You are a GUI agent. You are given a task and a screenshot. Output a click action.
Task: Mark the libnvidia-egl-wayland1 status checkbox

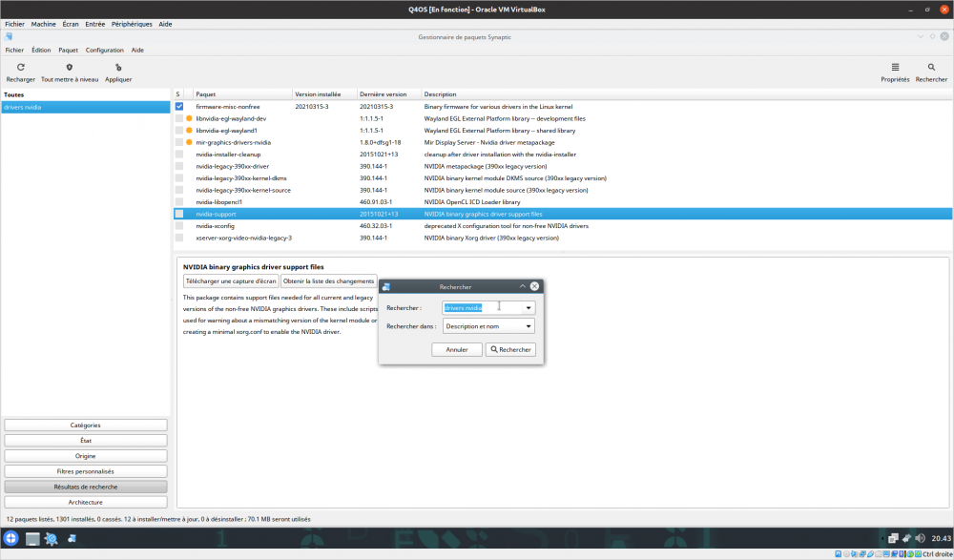(179, 131)
